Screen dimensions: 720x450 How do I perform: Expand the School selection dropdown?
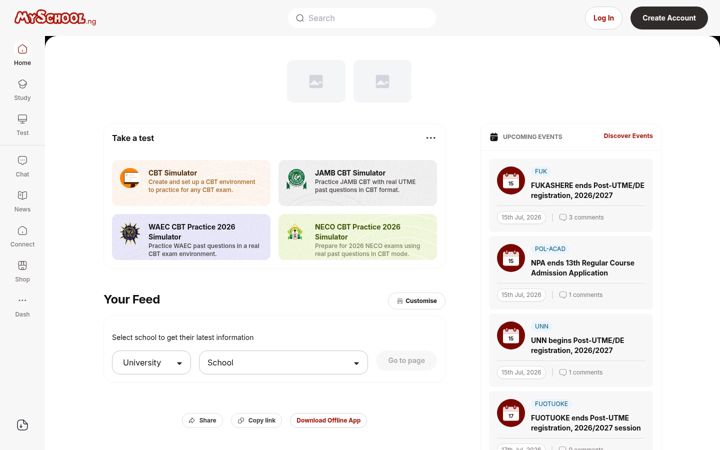click(x=283, y=363)
